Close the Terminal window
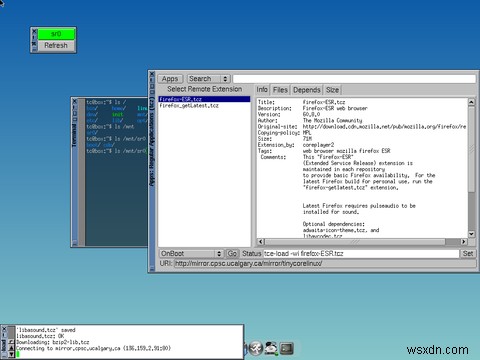This screenshot has width=480, height=360. (x=75, y=101)
